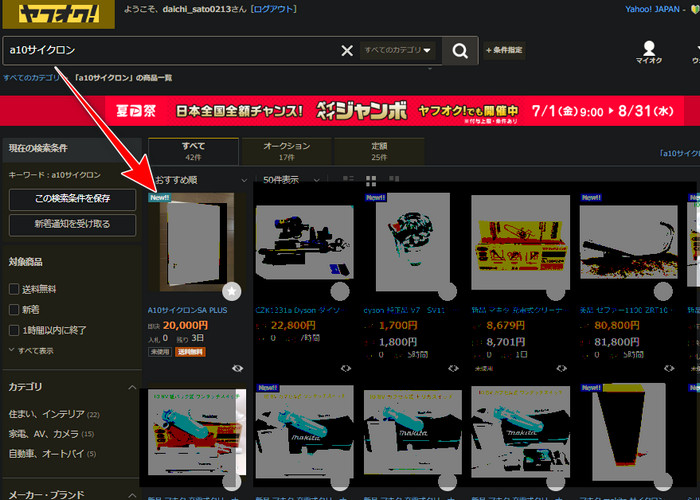The height and width of the screenshot is (500, 700).
Task: Click eye icon under 1,700円 dyson item
Action: tap(454, 368)
